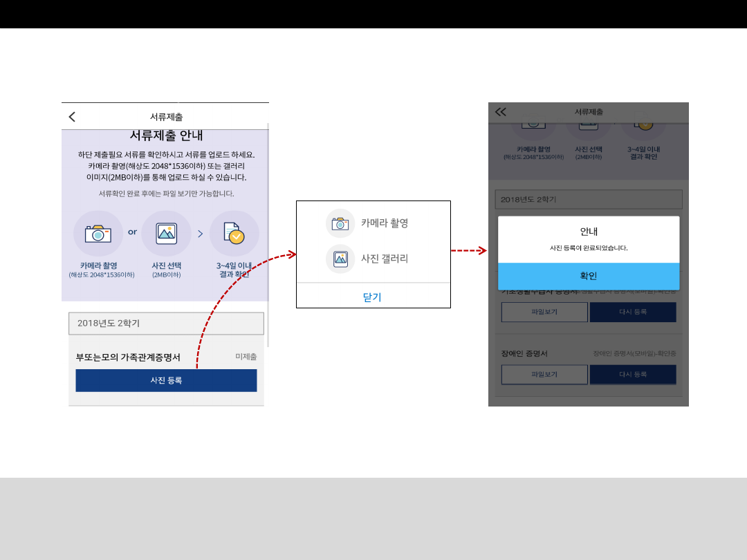
Task: Click the 사진 선택 picture icon in guide panel
Action: click(x=166, y=234)
